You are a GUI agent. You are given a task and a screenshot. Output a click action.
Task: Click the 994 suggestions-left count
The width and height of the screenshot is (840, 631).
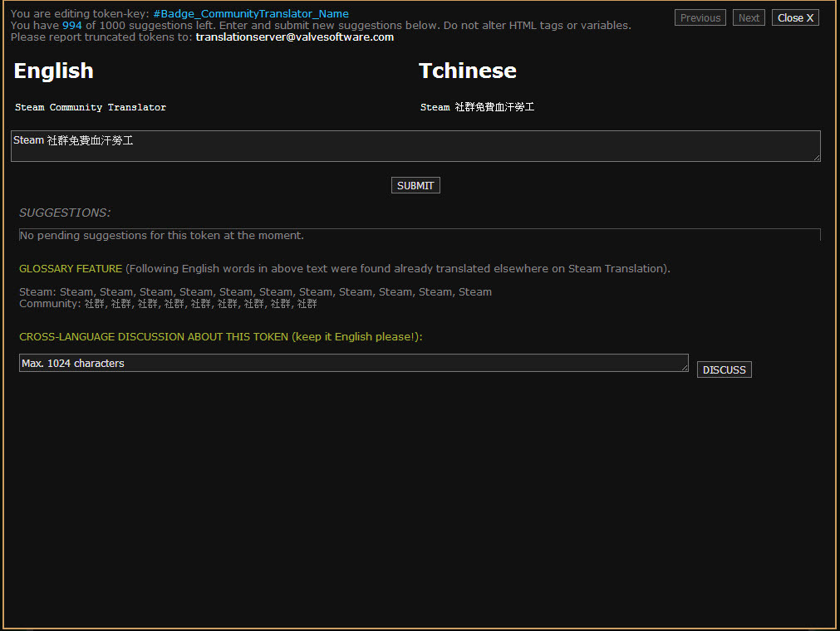tap(71, 25)
